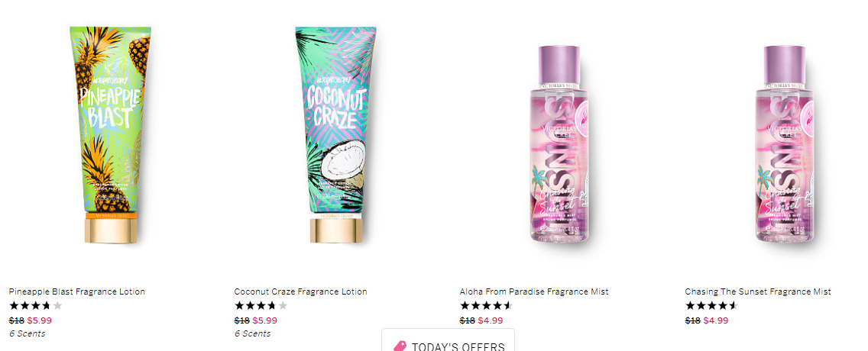Open the Today's Offers button

coord(448,340)
